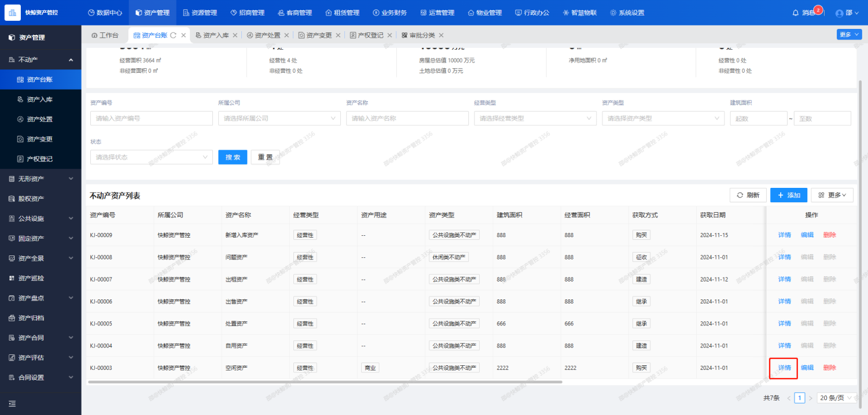Select 产权登记 in sidebar submenu
Image resolution: width=868 pixels, height=415 pixels.
pos(41,158)
